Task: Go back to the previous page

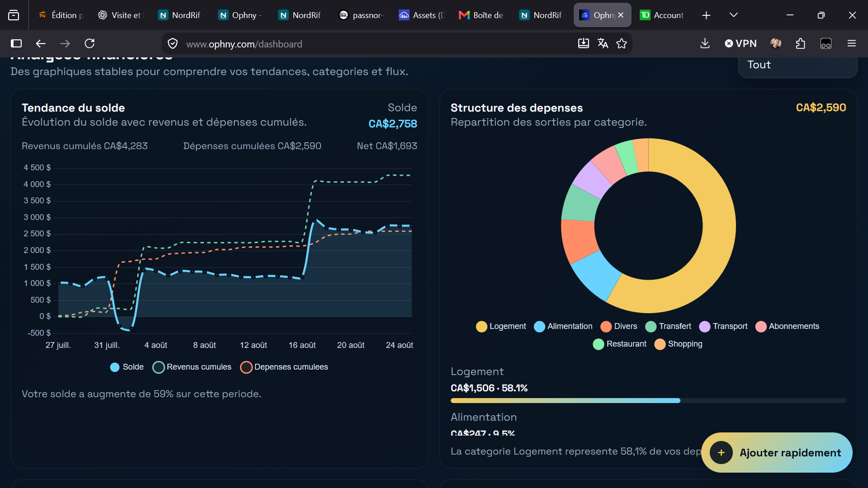Action: coord(41,43)
